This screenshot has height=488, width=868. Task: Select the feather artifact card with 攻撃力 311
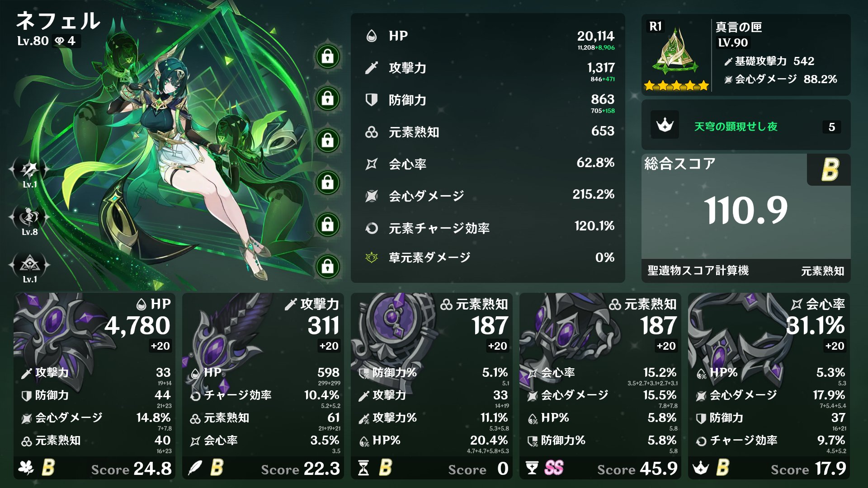(x=263, y=386)
